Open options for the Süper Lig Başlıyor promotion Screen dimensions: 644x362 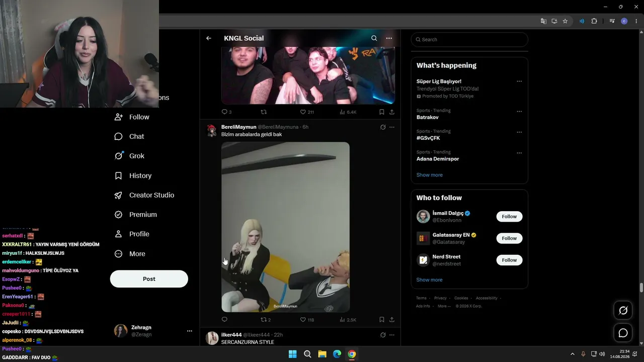[x=519, y=81]
